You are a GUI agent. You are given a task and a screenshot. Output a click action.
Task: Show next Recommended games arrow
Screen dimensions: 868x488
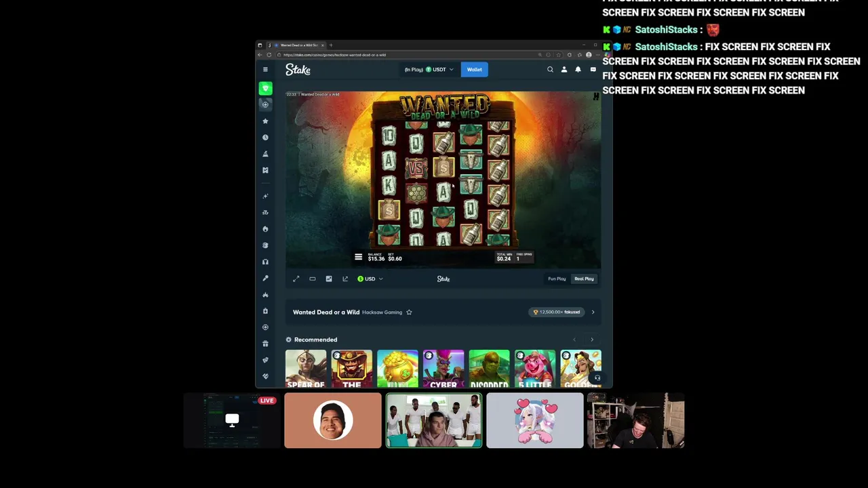[591, 340]
